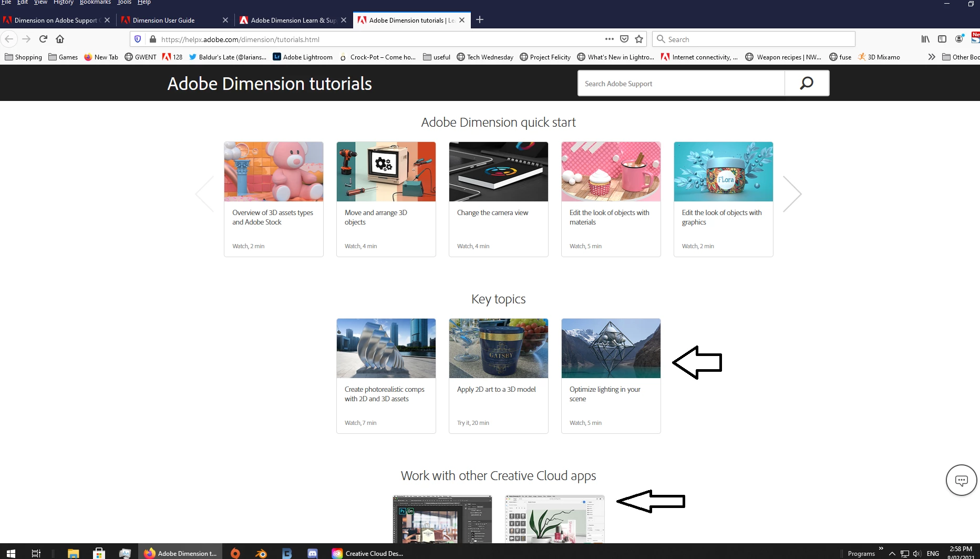Close the Adobe Dimension tutorials tab
Screen dimensions: 980x559
462,20
